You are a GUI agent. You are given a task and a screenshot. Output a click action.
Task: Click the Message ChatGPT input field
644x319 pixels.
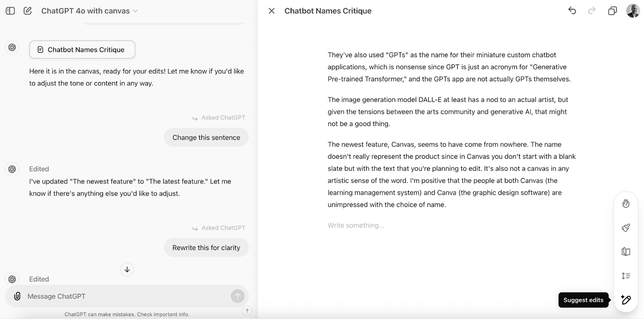(x=125, y=296)
